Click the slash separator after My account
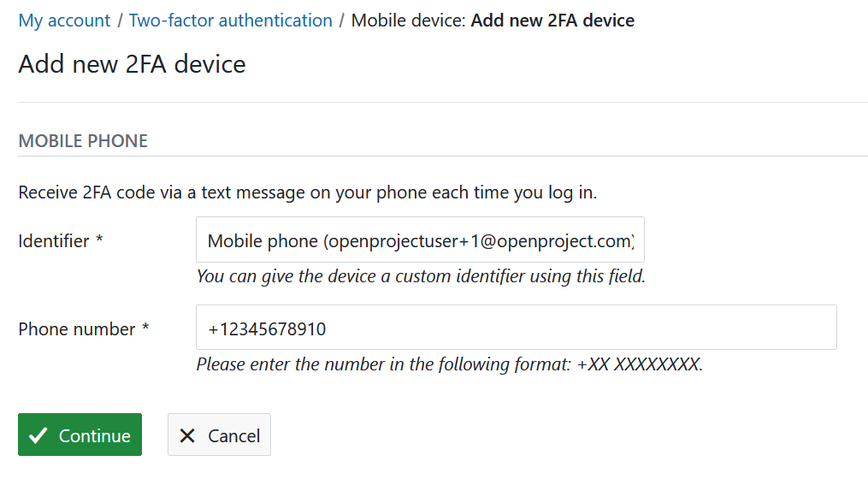This screenshot has height=485, width=868. click(120, 21)
